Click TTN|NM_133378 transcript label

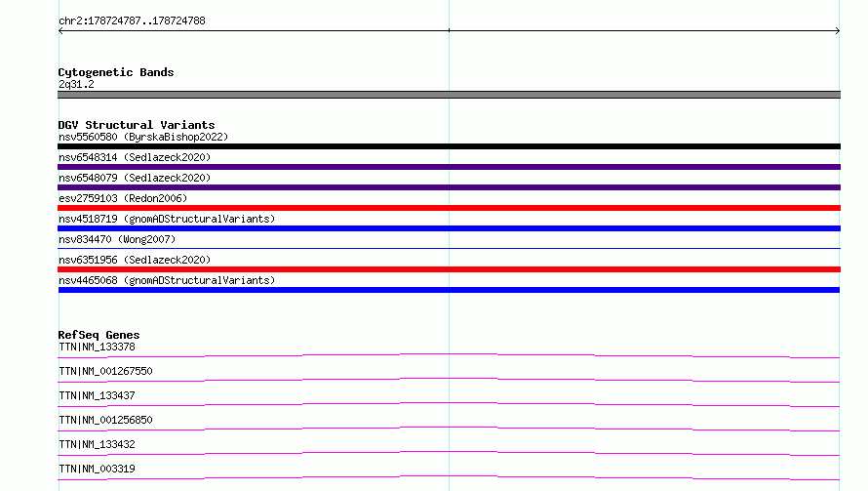pos(97,347)
